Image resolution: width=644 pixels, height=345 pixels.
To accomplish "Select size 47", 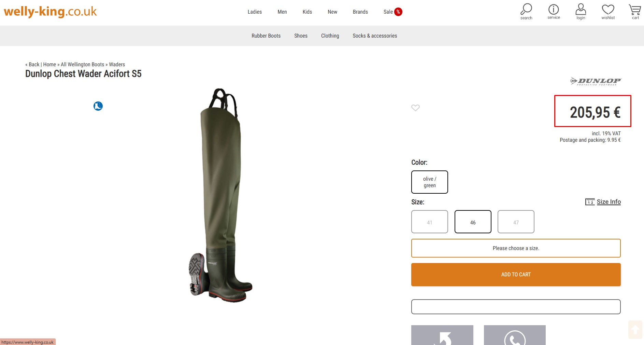I will pos(516,222).
